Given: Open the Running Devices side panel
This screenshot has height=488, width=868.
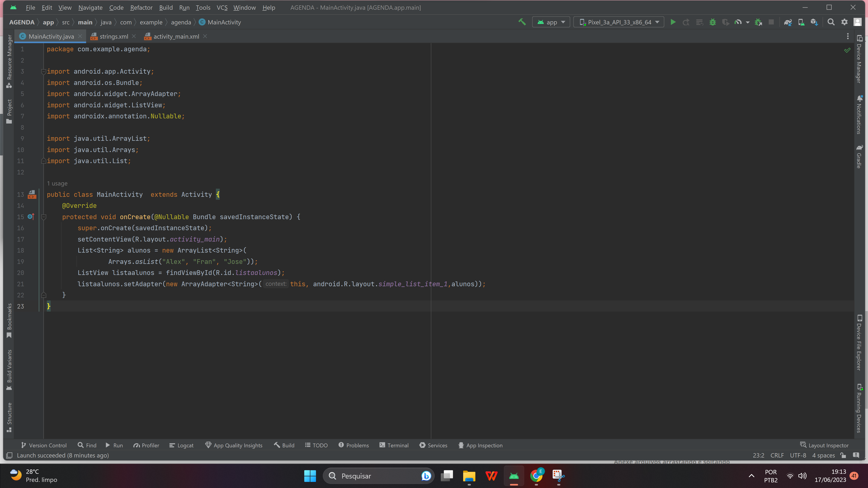Looking at the screenshot, I should 859,408.
